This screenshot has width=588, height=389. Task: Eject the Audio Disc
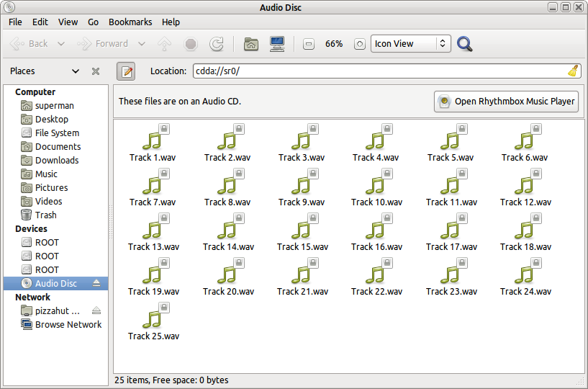pyautogui.click(x=96, y=284)
